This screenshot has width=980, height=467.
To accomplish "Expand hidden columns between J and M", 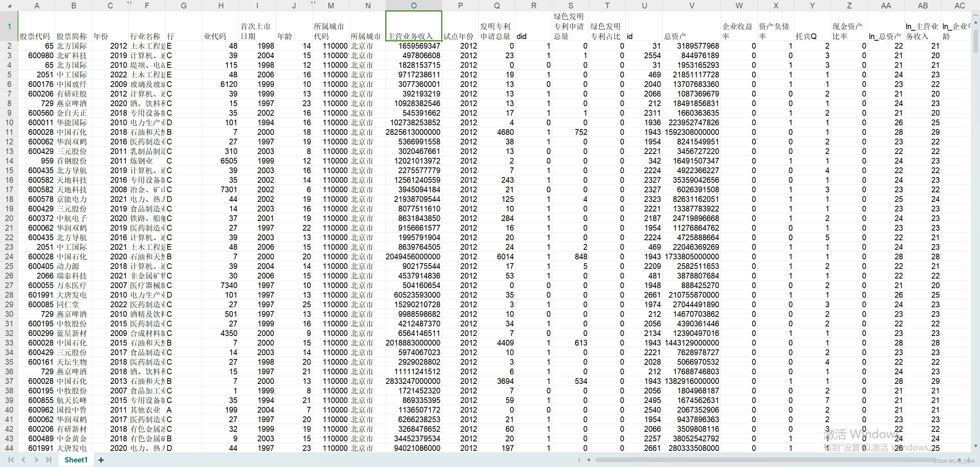I will click(x=313, y=3).
